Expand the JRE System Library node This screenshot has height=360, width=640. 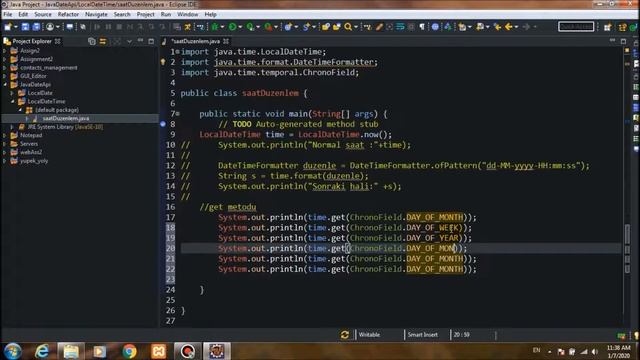click(x=12, y=127)
